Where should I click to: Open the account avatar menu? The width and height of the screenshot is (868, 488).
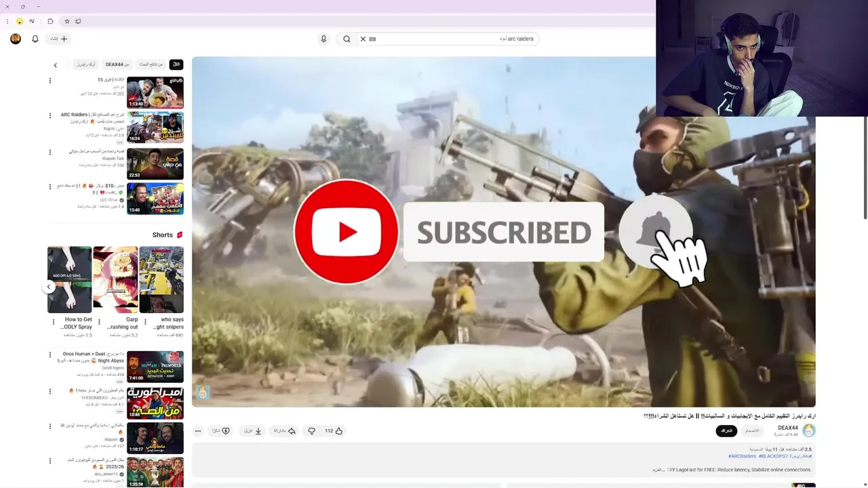16,39
